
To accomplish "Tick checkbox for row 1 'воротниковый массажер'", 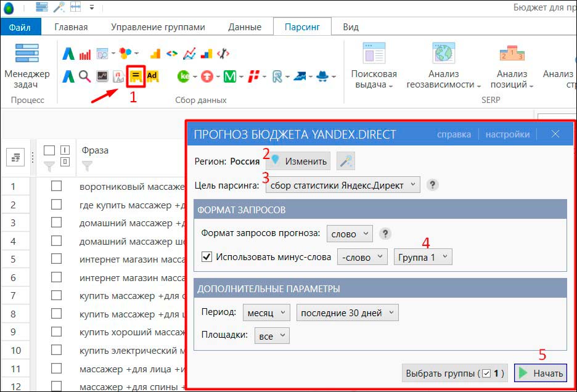I will click(x=56, y=186).
